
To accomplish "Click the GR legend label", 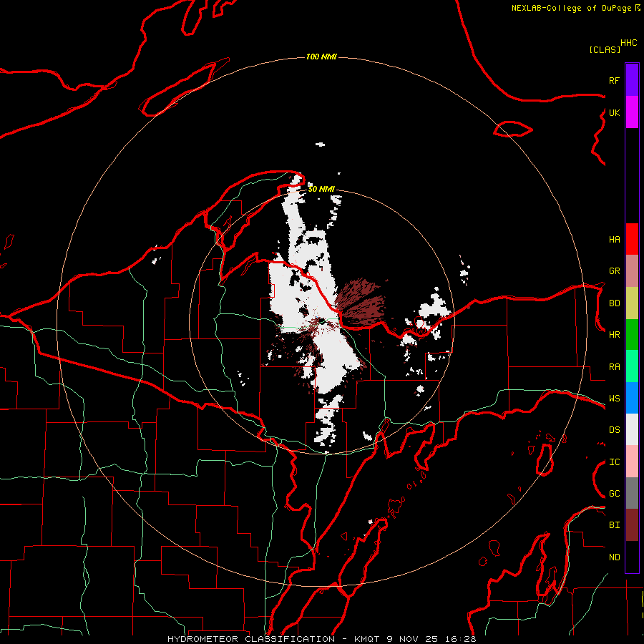I will (x=615, y=271).
